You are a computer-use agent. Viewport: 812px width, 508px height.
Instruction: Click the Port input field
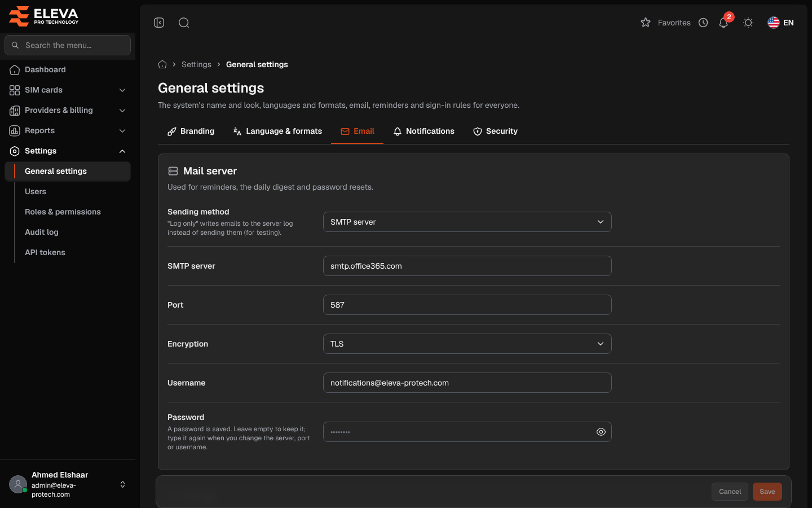pos(467,305)
